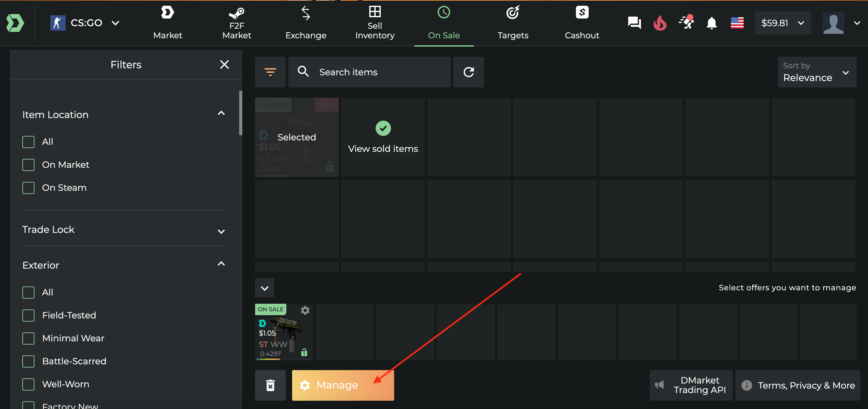Check the All item location checkbox
Screen dimensions: 868x409
(28, 142)
